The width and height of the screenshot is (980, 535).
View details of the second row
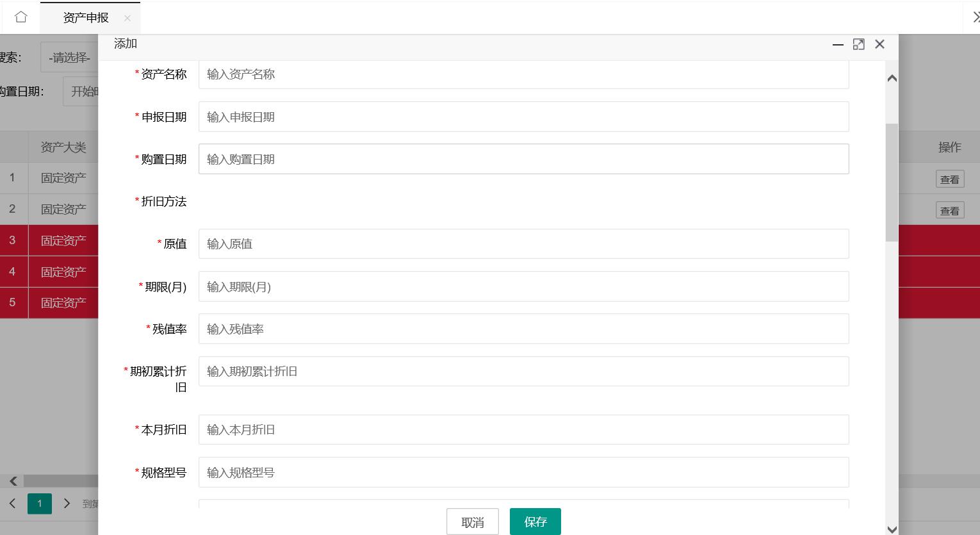tap(949, 211)
